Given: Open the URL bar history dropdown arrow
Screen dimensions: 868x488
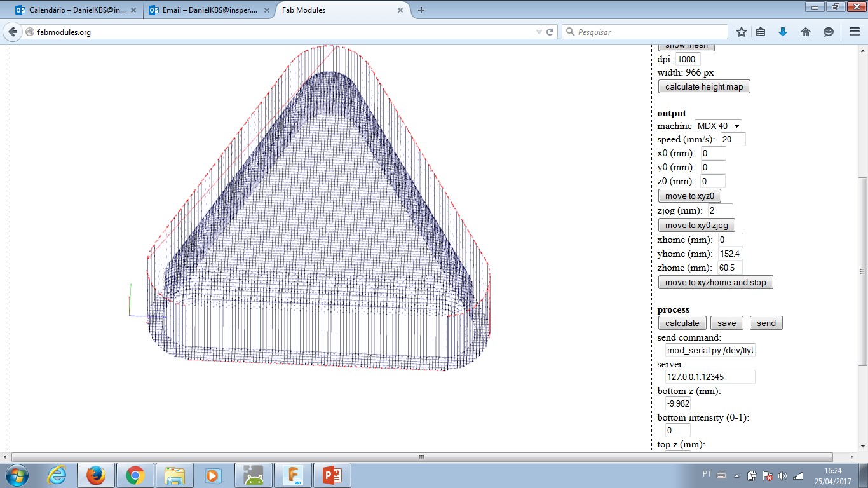Looking at the screenshot, I should (539, 32).
